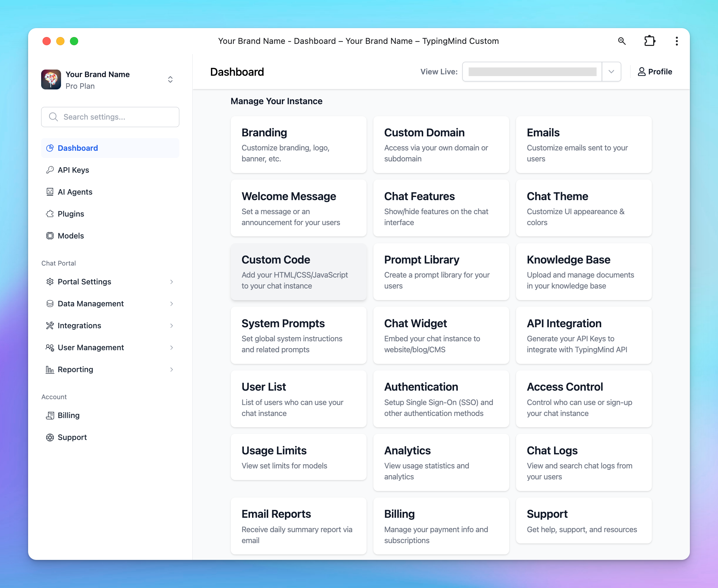This screenshot has width=718, height=588.
Task: Expand the Integrations section chevron
Action: [x=172, y=325]
